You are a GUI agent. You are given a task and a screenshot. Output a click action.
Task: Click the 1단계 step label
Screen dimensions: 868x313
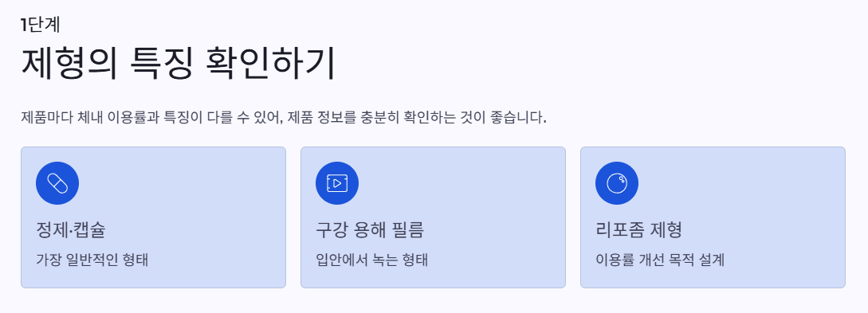(41, 25)
